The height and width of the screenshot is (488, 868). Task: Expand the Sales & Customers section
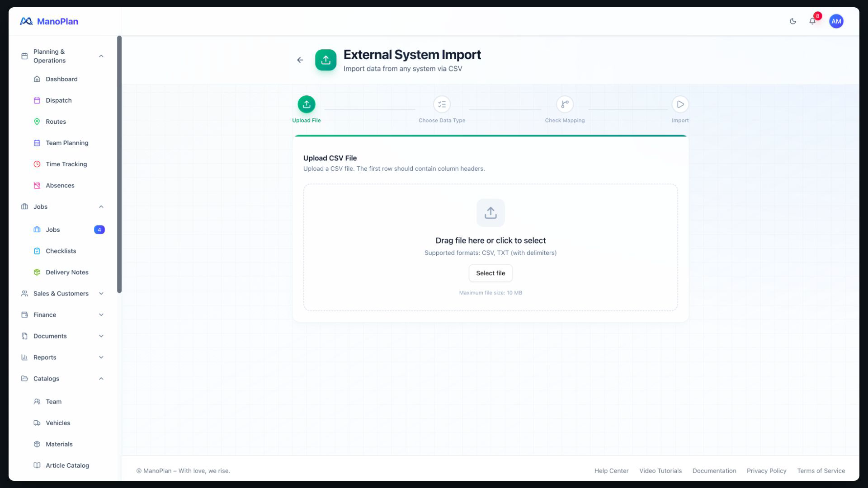pos(63,294)
